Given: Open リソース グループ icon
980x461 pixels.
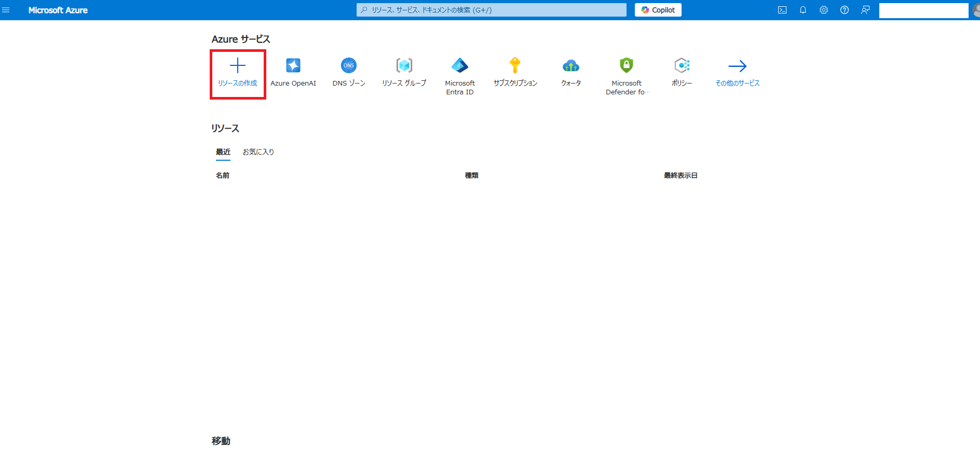Looking at the screenshot, I should [404, 66].
